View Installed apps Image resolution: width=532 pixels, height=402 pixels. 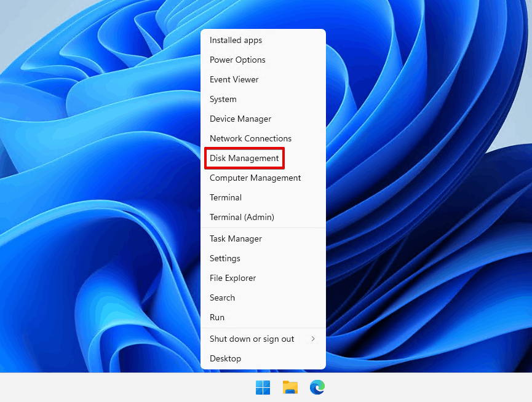coord(236,40)
